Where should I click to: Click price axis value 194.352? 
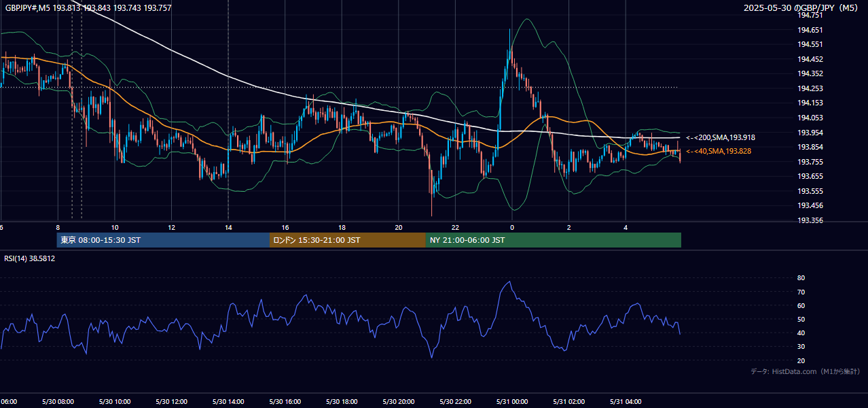pos(810,73)
